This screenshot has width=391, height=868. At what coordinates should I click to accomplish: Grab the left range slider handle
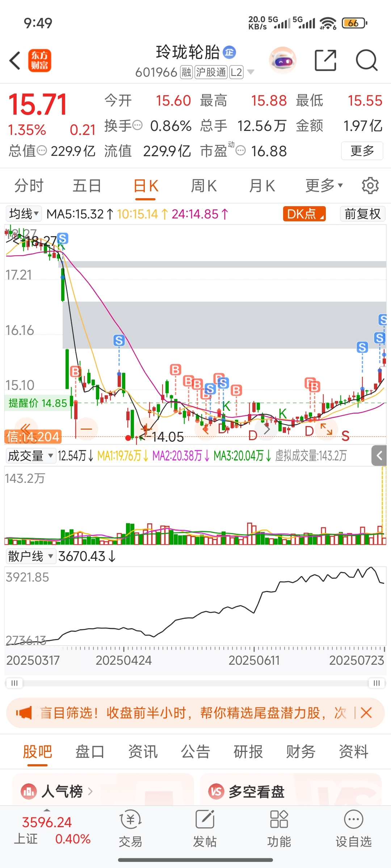pos(14,683)
